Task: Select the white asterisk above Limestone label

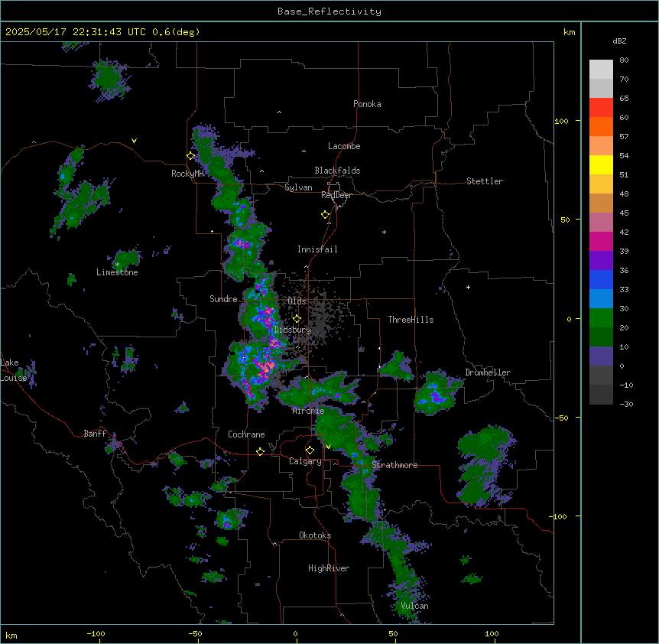Action: [x=117, y=265]
